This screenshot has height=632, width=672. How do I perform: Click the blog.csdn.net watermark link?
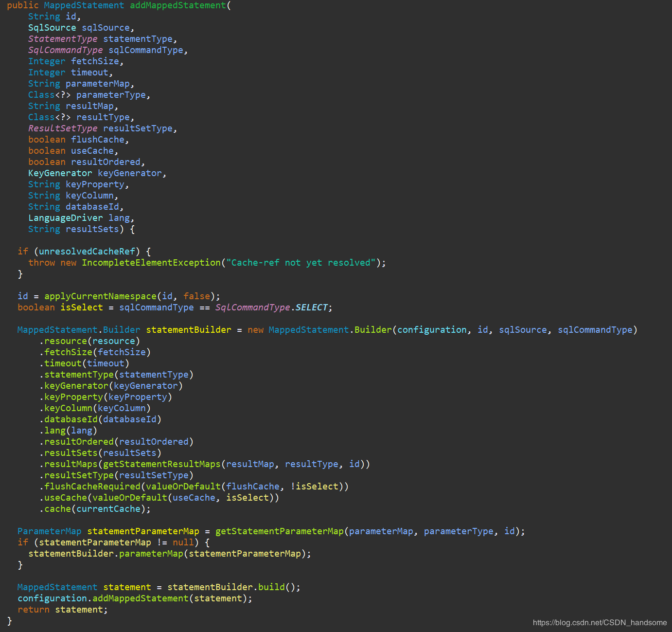(x=600, y=623)
